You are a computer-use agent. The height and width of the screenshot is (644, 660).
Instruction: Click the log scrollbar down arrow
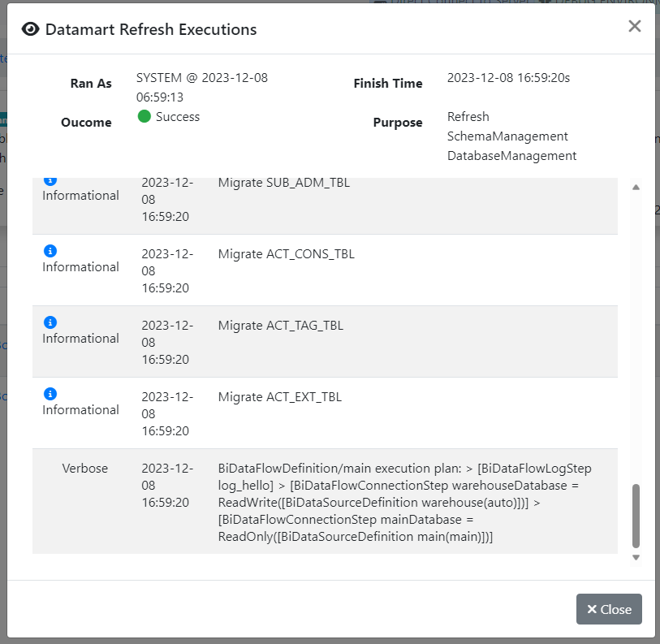click(636, 557)
